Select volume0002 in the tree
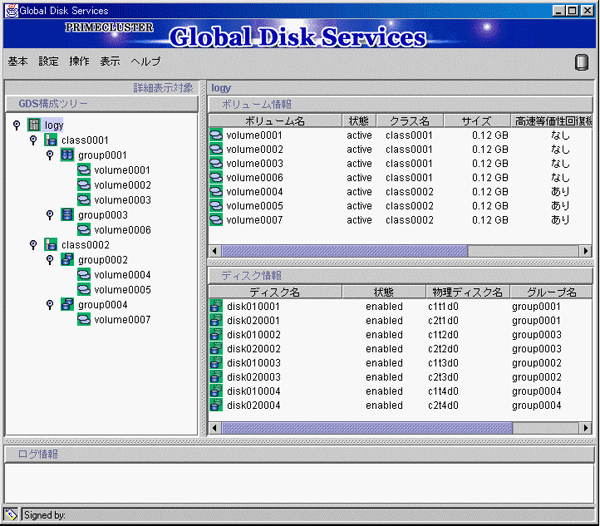Screen dimensions: 600x526 tap(122, 185)
